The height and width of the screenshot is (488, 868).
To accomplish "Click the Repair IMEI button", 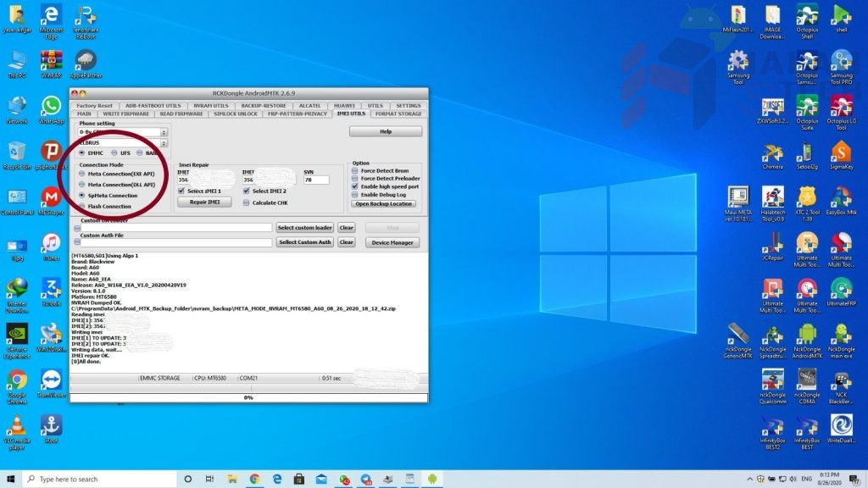I will pyautogui.click(x=204, y=202).
